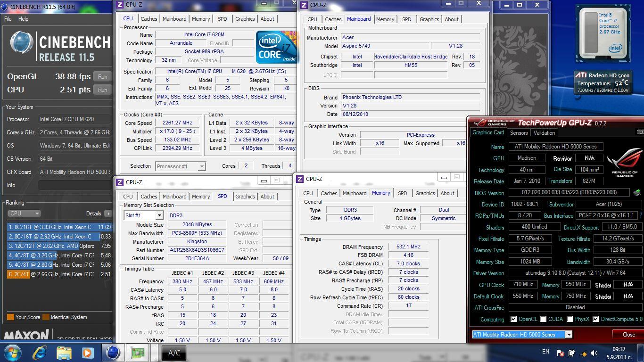
Task: Open the Cinebench File menu
Action: click(x=8, y=19)
